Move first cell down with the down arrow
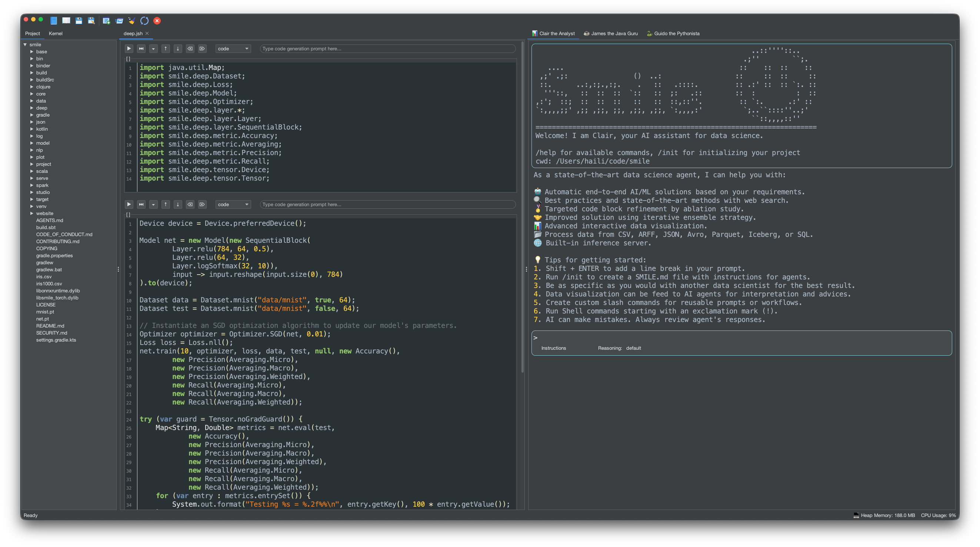This screenshot has height=547, width=980. (x=178, y=48)
